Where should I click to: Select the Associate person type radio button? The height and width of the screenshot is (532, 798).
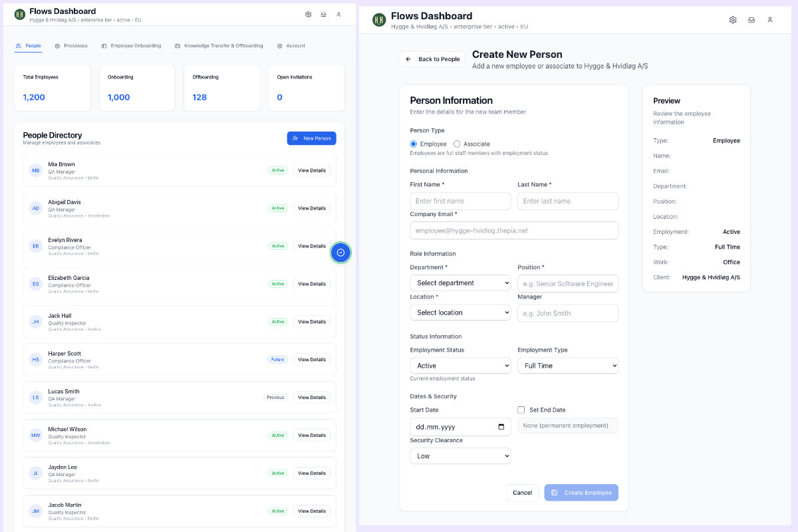tap(457, 144)
